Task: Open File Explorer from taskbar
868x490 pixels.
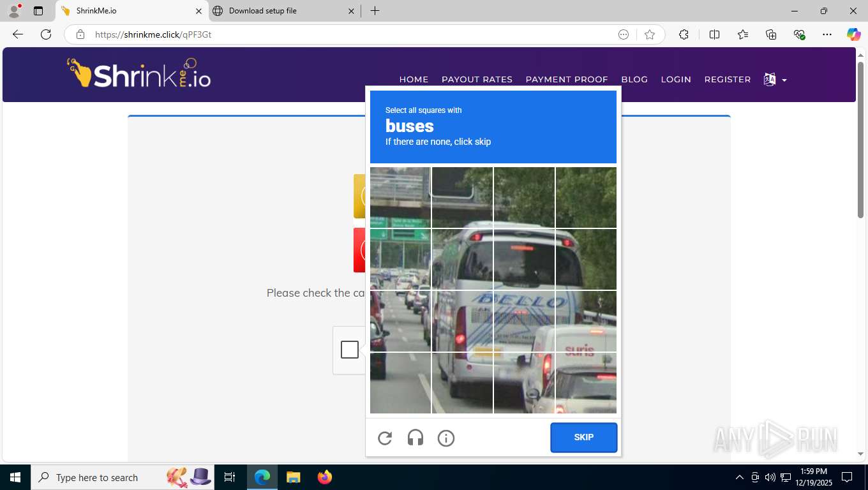Action: [x=293, y=477]
